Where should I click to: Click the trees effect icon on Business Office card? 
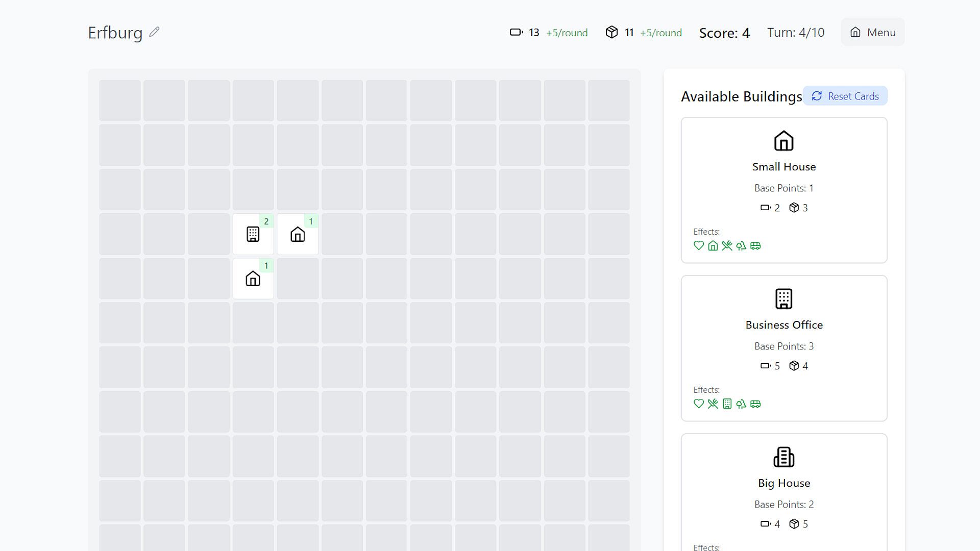tap(741, 404)
